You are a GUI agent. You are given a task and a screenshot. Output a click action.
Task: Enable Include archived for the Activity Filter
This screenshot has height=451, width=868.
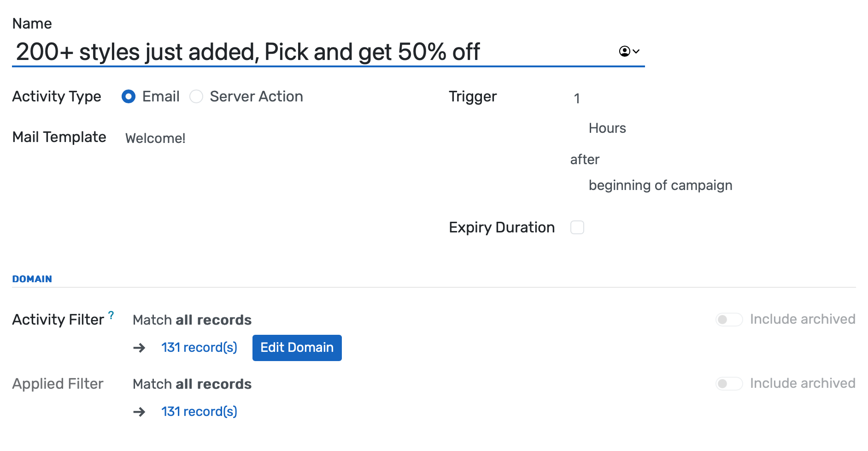729,319
